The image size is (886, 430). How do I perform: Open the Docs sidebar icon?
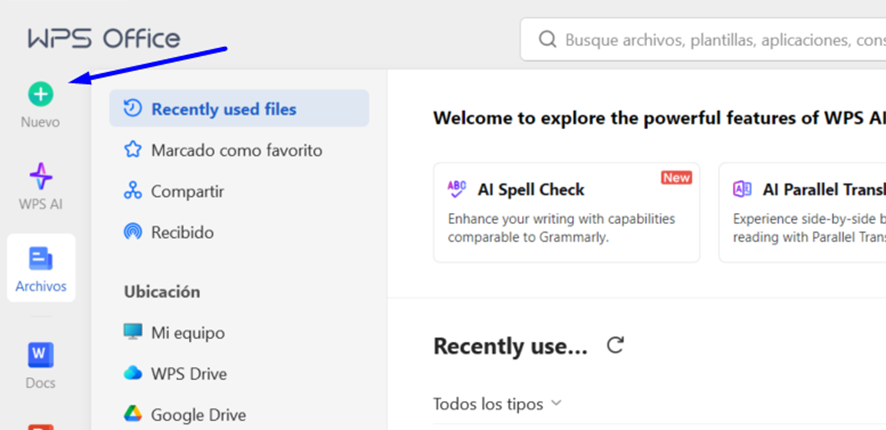41,355
